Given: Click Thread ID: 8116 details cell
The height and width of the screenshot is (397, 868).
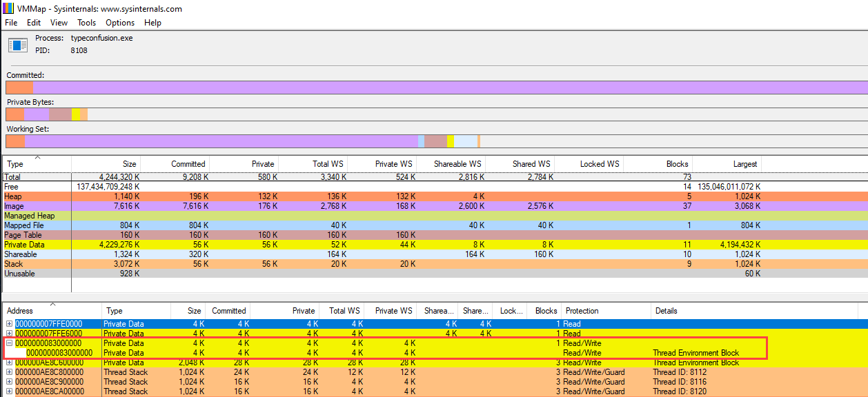Looking at the screenshot, I should click(x=680, y=382).
